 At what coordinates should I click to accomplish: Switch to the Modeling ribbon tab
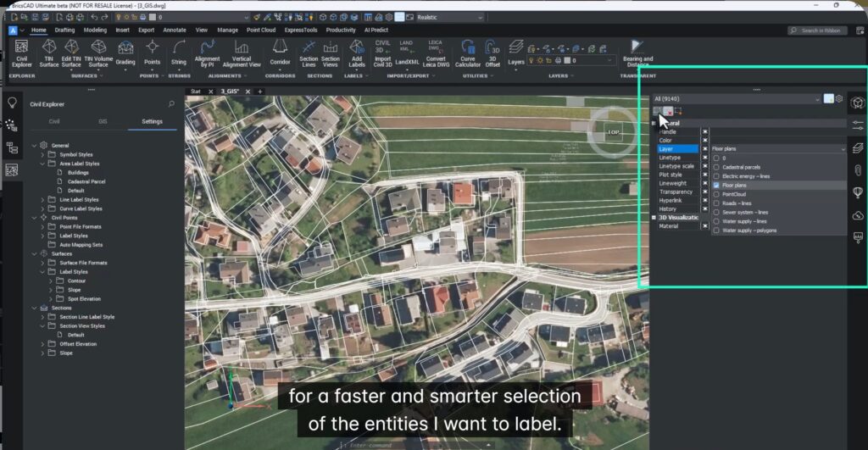pos(95,30)
